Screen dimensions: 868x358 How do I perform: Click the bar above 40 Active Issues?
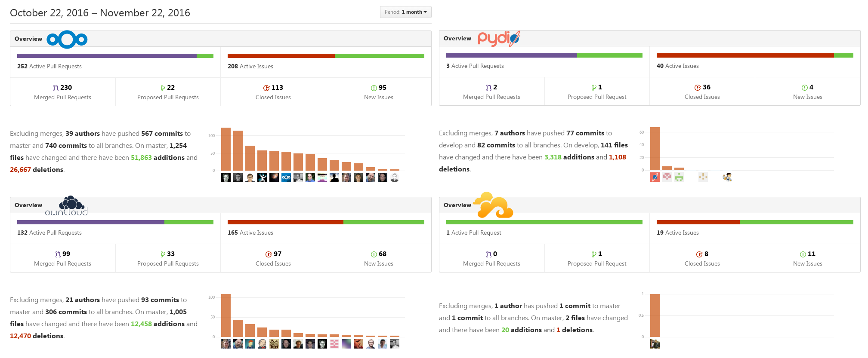pos(755,55)
